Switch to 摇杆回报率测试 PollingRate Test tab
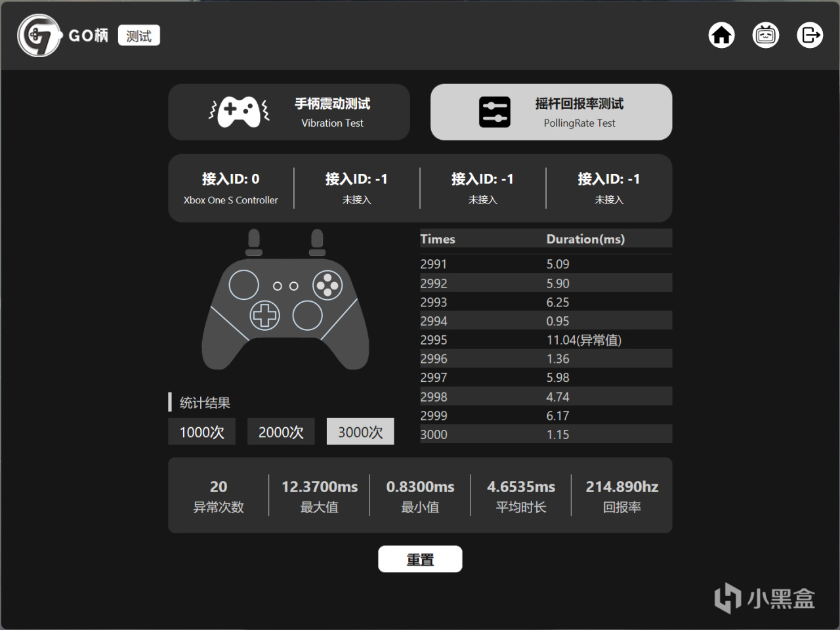Viewport: 840px width, 630px height. pos(551,112)
